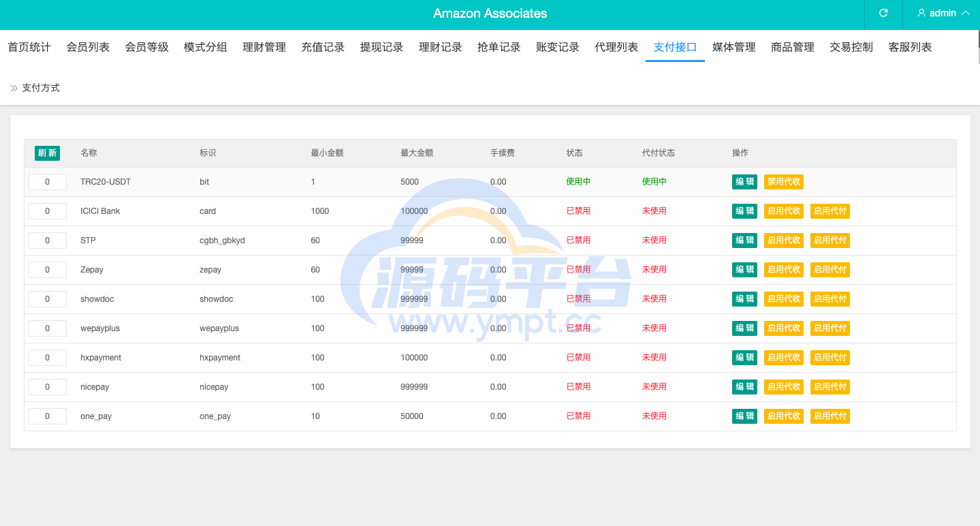
Task: Go to the 客服列表 tab
Action: pos(910,47)
